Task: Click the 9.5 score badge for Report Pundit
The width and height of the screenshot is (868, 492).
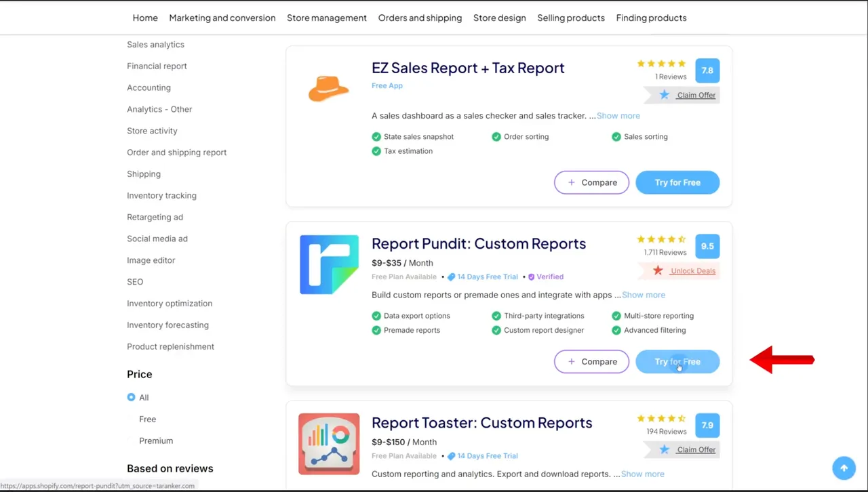Action: 707,246
